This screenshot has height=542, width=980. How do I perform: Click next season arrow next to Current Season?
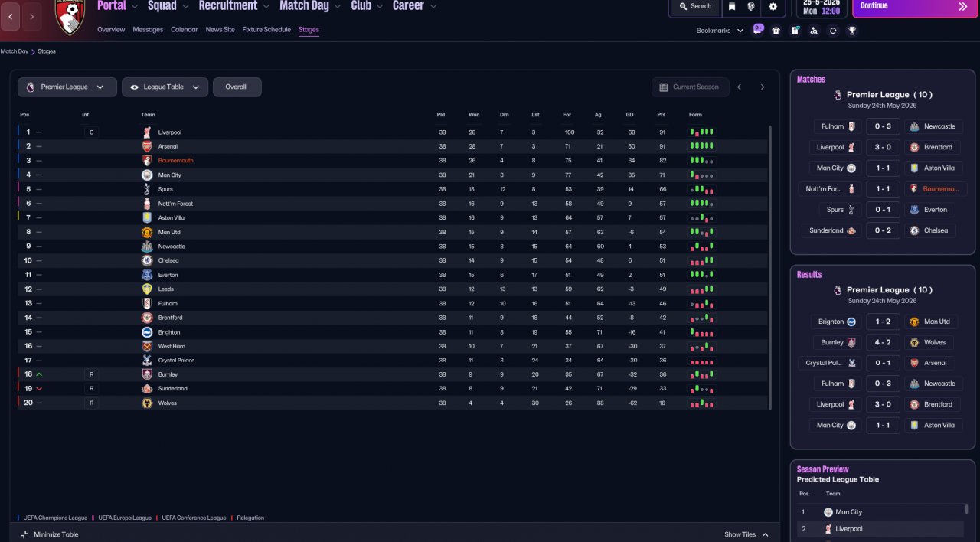[762, 87]
